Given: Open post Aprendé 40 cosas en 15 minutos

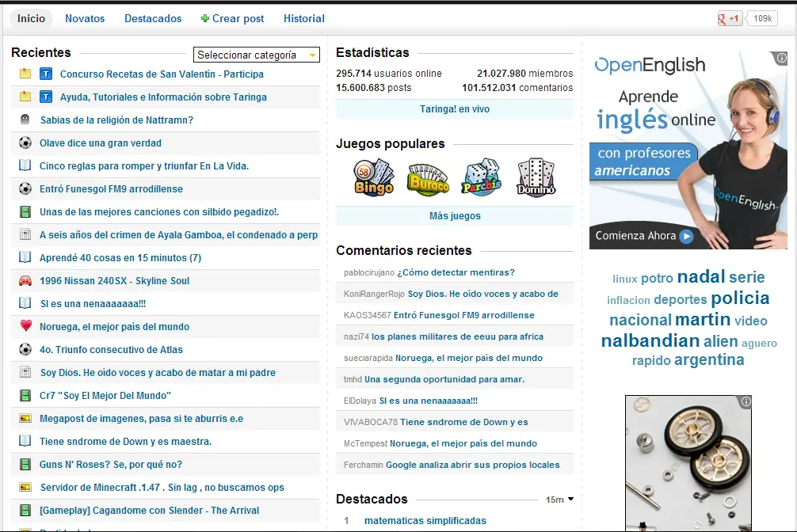Looking at the screenshot, I should tap(120, 257).
